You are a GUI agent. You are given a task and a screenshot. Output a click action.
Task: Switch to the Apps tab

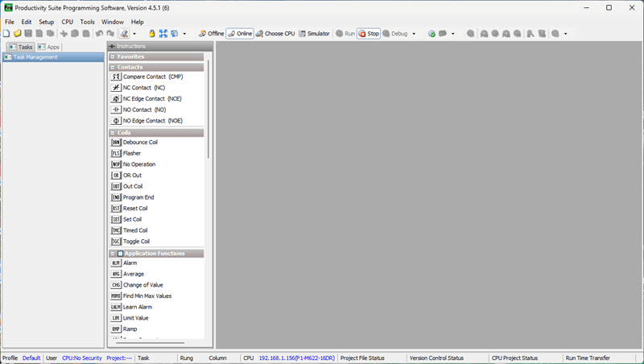(49, 47)
